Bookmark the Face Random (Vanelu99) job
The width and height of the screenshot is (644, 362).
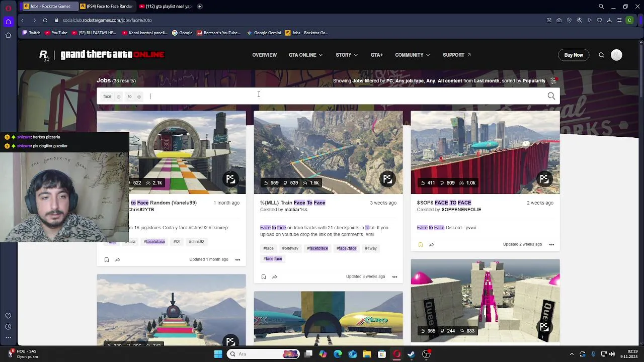pos(107,260)
